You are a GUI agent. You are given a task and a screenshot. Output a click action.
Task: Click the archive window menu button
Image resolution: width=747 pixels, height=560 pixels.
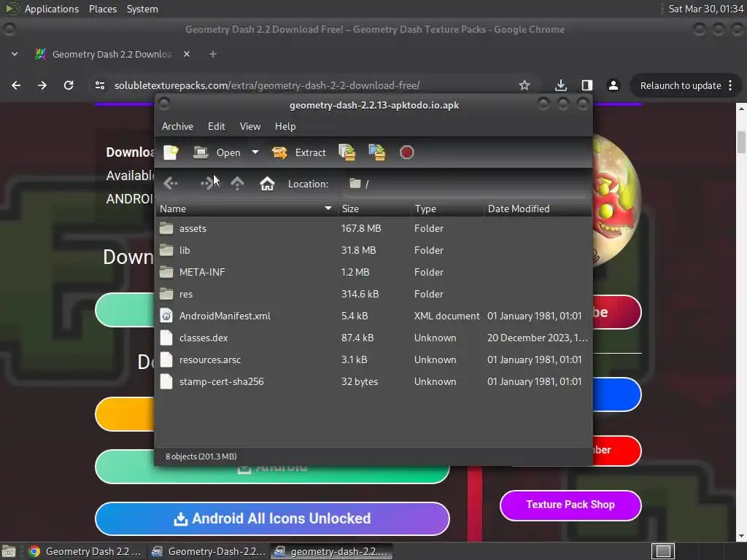(x=164, y=104)
